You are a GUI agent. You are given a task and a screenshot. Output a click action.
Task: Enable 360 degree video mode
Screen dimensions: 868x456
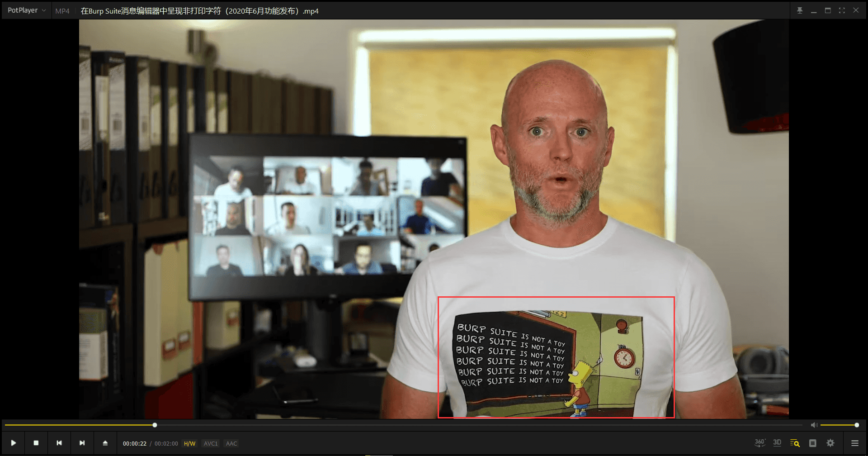(759, 443)
